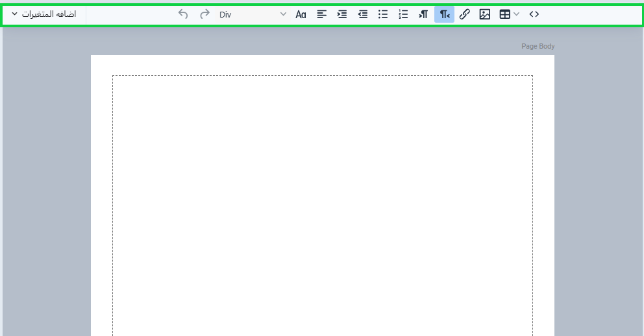644x336 pixels.
Task: Click the Page Body label
Action: coord(538,47)
